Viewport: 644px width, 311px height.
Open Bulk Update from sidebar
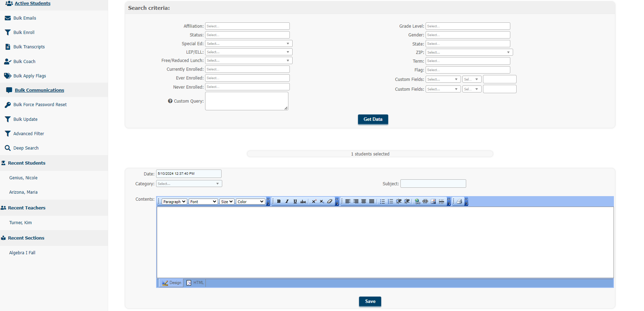click(x=26, y=119)
